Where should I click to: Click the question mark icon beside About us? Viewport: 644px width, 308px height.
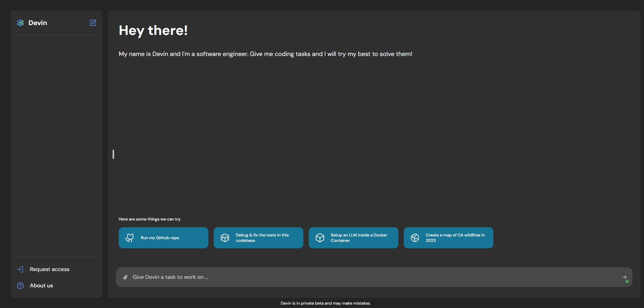pos(20,286)
